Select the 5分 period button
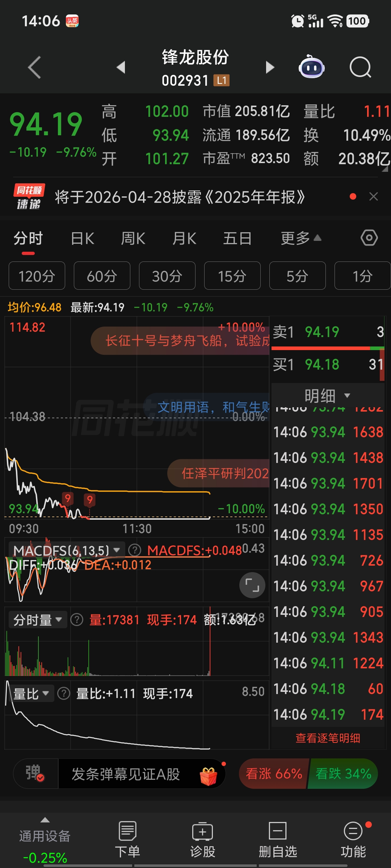 (x=298, y=276)
